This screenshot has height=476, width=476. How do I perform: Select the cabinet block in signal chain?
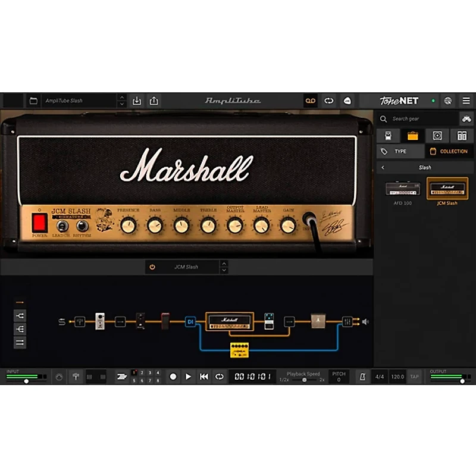click(x=318, y=321)
